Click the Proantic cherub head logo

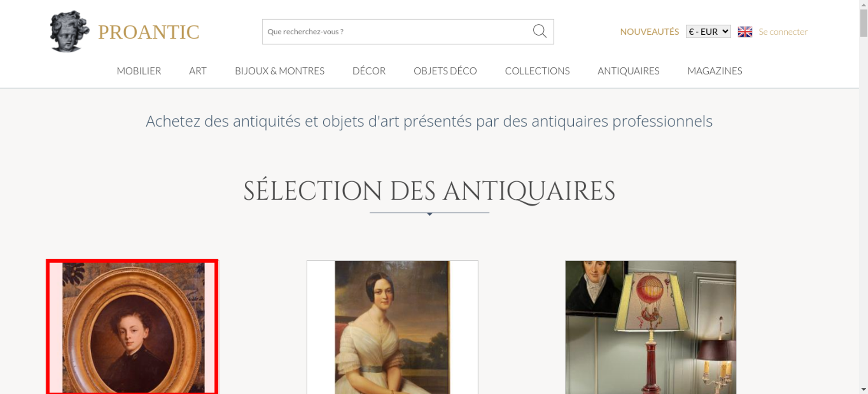coord(69,32)
